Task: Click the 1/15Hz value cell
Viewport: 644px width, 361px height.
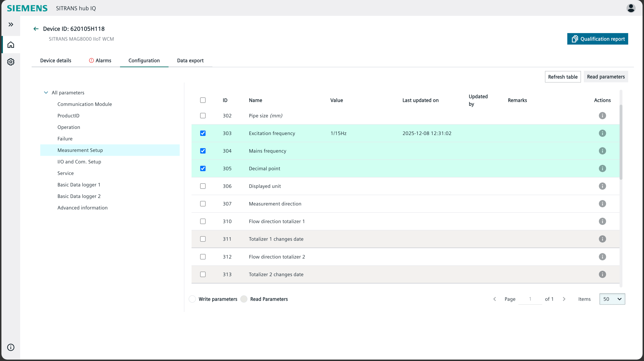Action: (338, 133)
